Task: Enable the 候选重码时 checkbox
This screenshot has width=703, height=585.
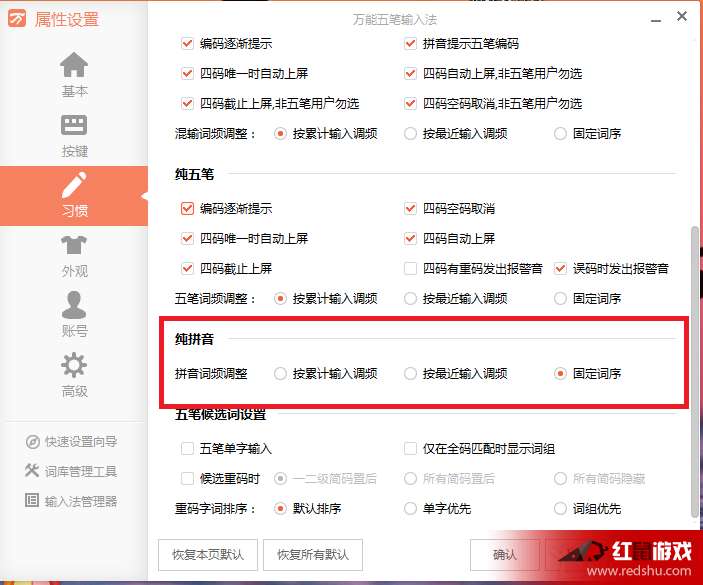Action: tap(187, 478)
